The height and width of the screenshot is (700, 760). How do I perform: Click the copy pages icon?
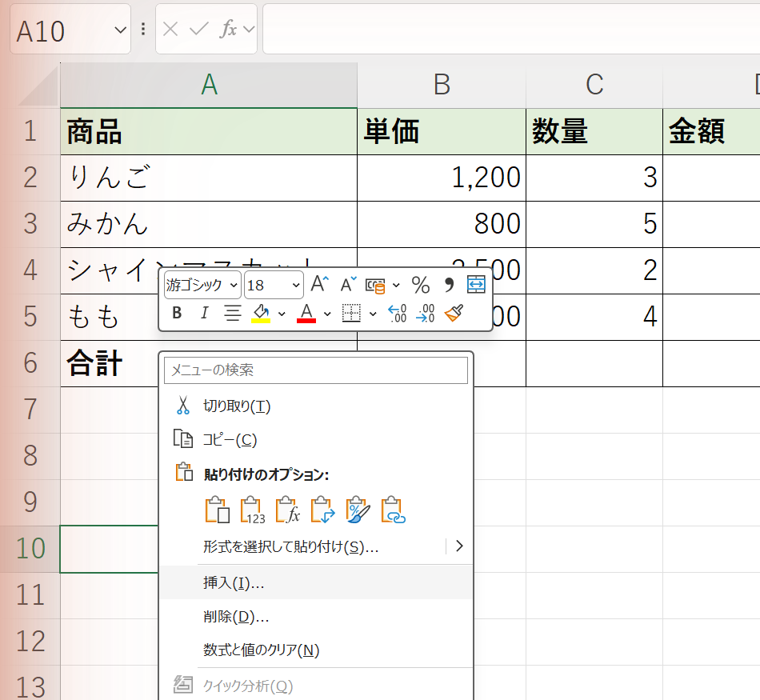[x=182, y=438]
